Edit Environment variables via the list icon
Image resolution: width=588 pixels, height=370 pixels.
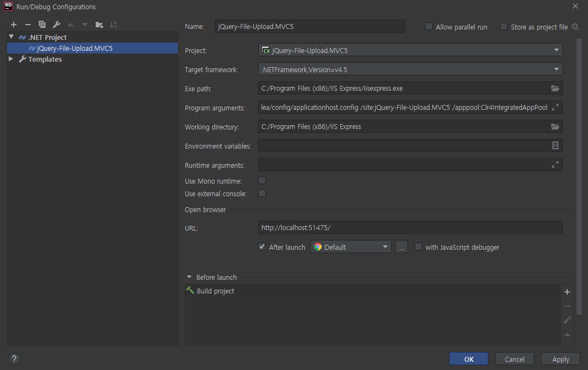point(555,145)
